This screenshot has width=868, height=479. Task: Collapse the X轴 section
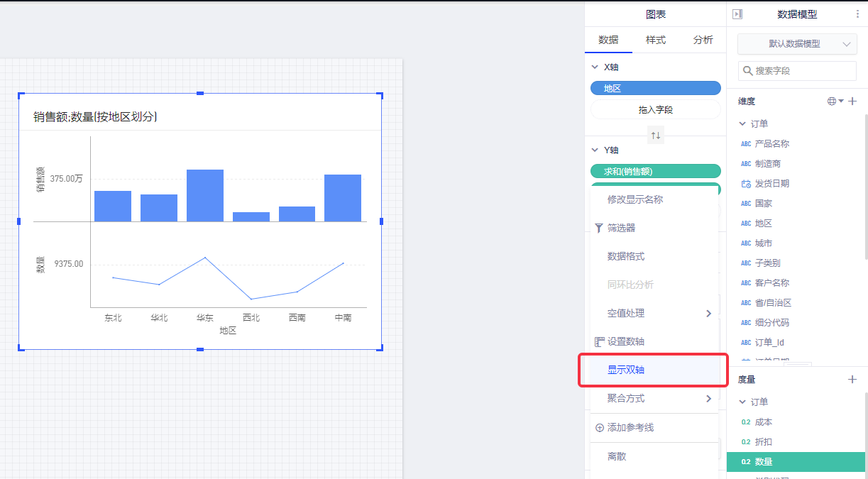pyautogui.click(x=595, y=67)
